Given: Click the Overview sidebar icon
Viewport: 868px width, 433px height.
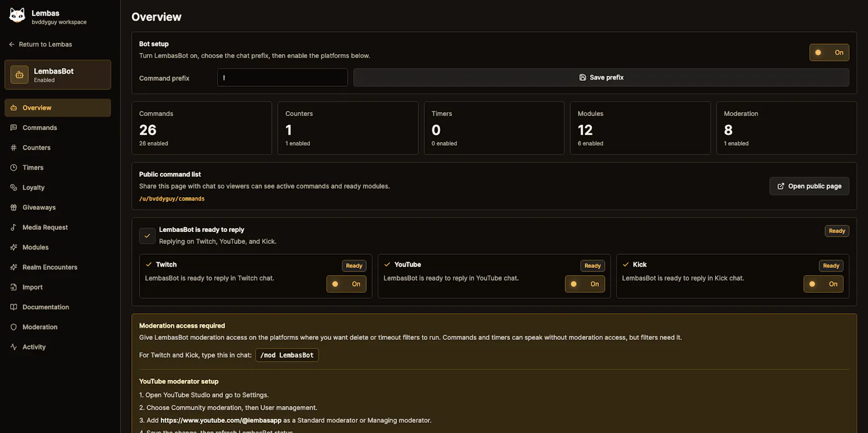Looking at the screenshot, I should tap(14, 108).
